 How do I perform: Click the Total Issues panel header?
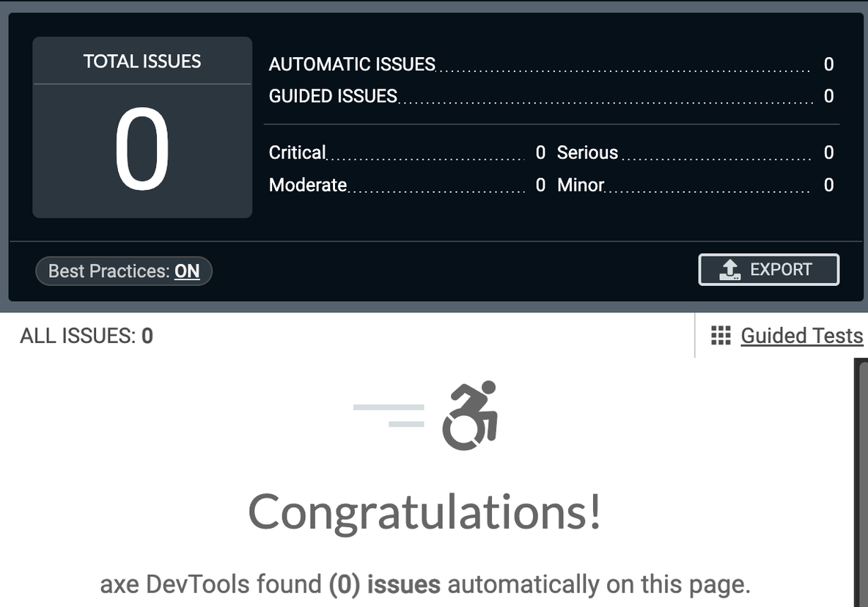tap(141, 62)
